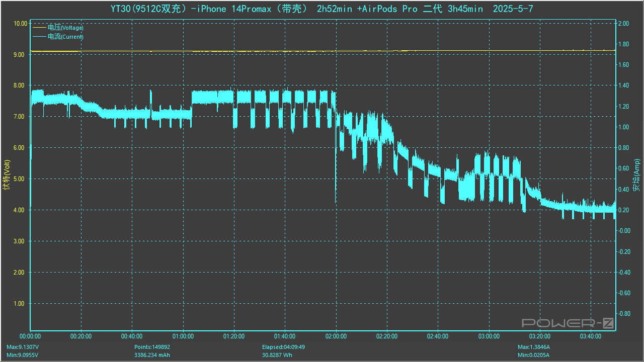Image resolution: width=644 pixels, height=362 pixels.
Task: Click the 伏特(Volt) left axis label
Action: tap(6, 175)
